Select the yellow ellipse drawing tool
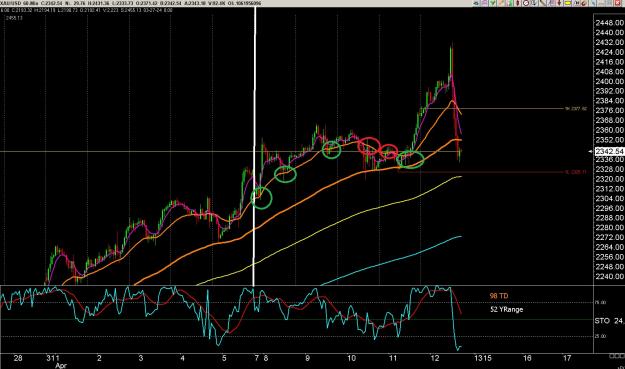Screen dimensions: 625x369 tap(568, 3)
